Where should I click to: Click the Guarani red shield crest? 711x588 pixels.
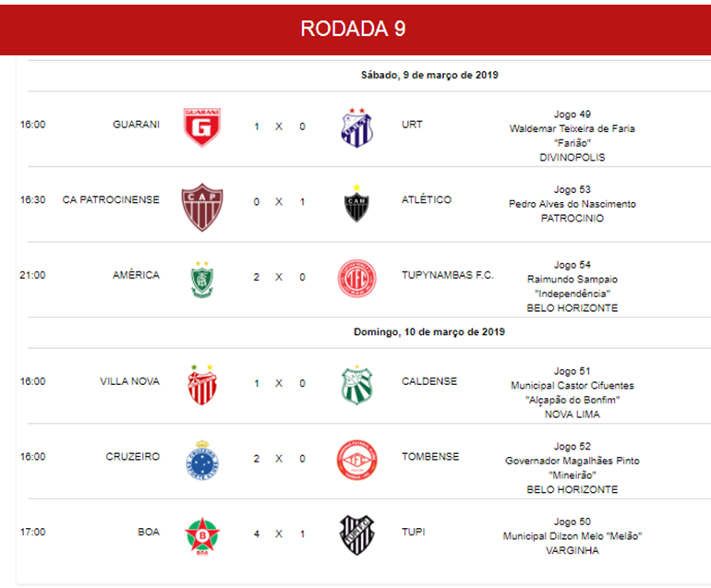202,127
